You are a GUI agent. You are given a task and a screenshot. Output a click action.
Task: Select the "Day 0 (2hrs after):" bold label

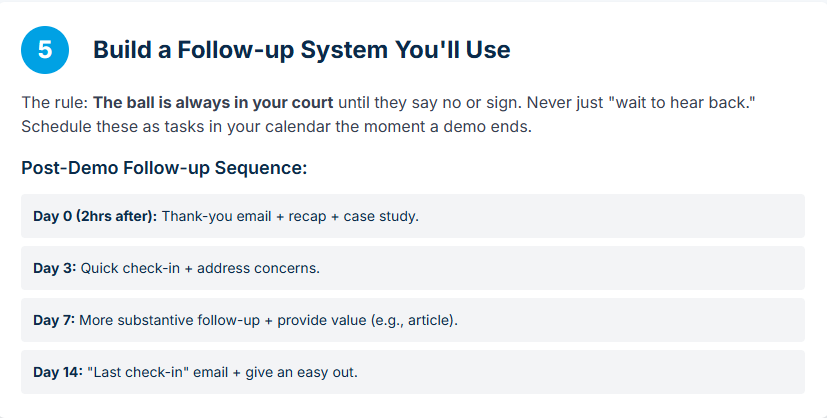click(x=95, y=216)
